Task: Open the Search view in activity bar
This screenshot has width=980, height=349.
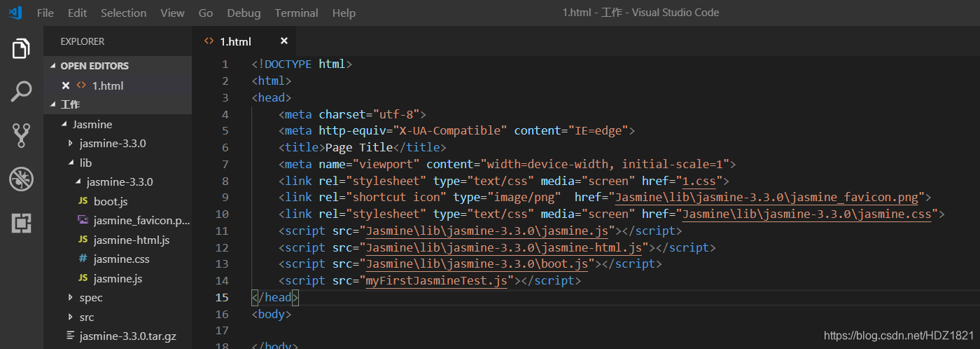Action: 21,92
